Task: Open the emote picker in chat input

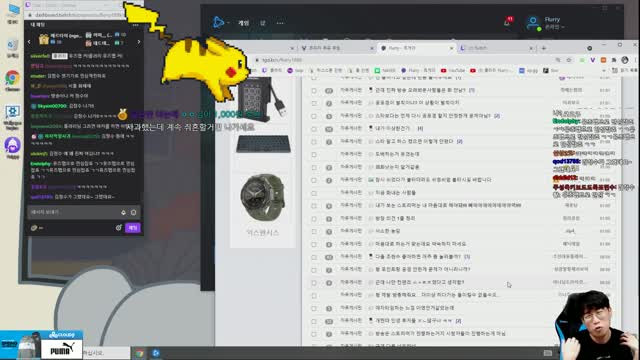Action: 133,212
